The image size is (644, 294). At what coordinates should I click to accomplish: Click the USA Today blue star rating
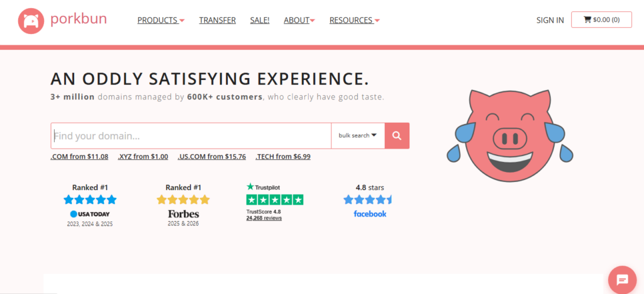click(x=90, y=200)
